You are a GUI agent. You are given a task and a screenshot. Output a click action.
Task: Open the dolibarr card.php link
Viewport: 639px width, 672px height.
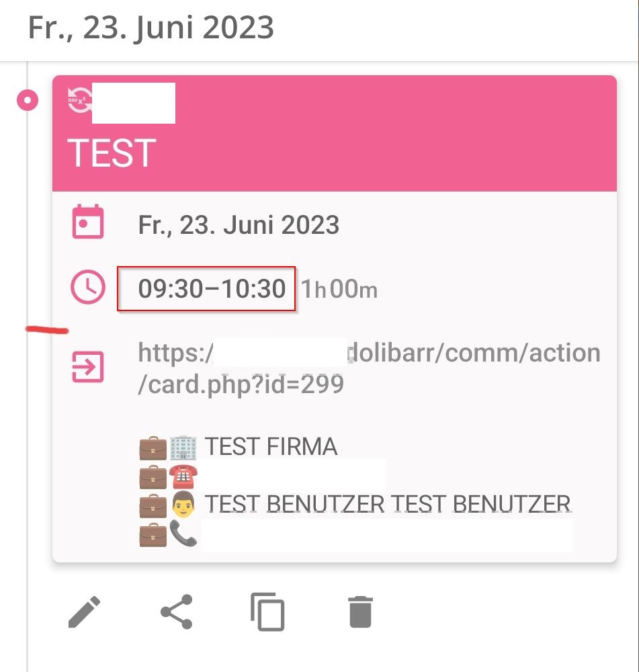tap(369, 368)
